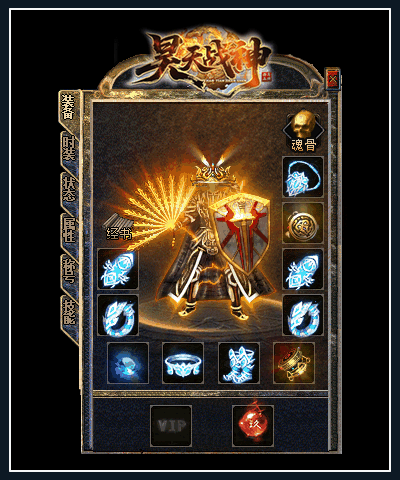
Task: Click the icy blue boots slot
Action: pos(239,363)
